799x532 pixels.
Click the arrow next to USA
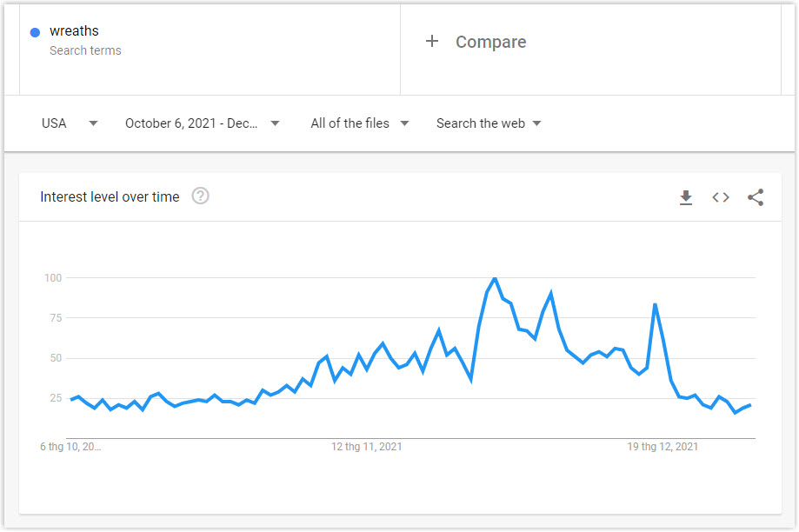click(93, 123)
